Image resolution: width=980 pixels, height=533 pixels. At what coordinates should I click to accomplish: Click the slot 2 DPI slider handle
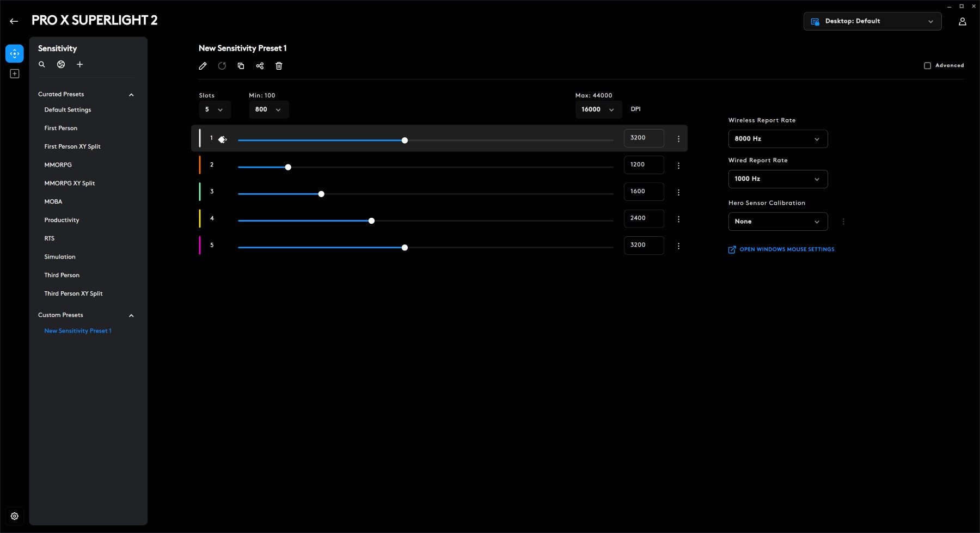[288, 167]
